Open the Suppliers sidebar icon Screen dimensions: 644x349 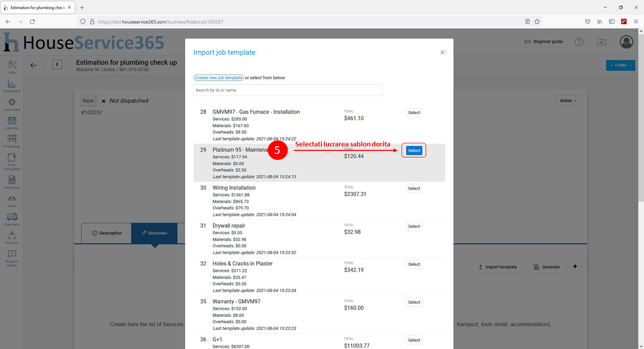12,219
